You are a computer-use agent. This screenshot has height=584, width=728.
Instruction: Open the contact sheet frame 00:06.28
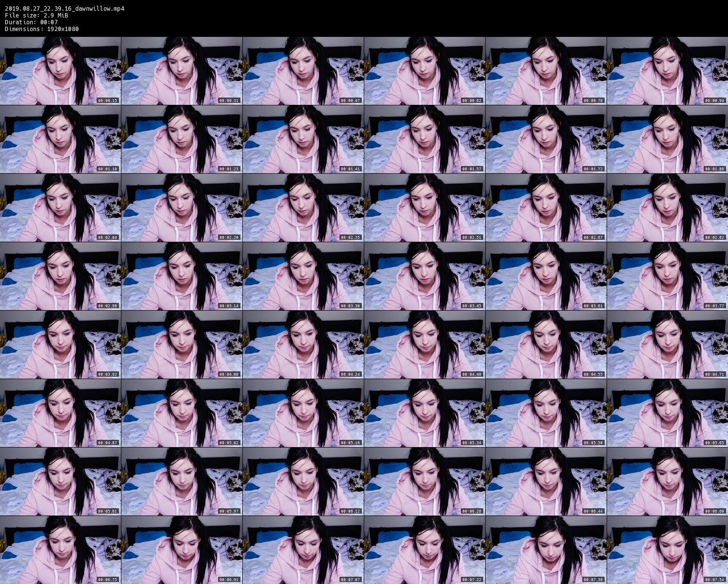pyautogui.click(x=424, y=482)
